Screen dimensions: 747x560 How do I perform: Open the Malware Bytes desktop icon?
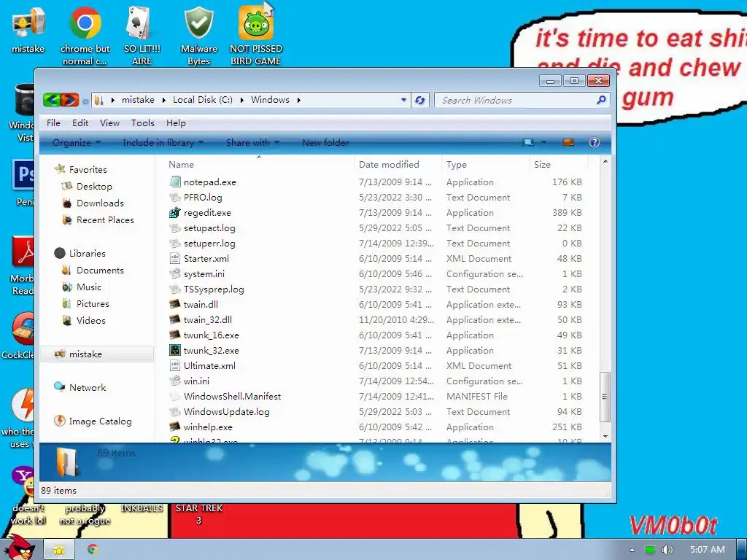coord(198,36)
